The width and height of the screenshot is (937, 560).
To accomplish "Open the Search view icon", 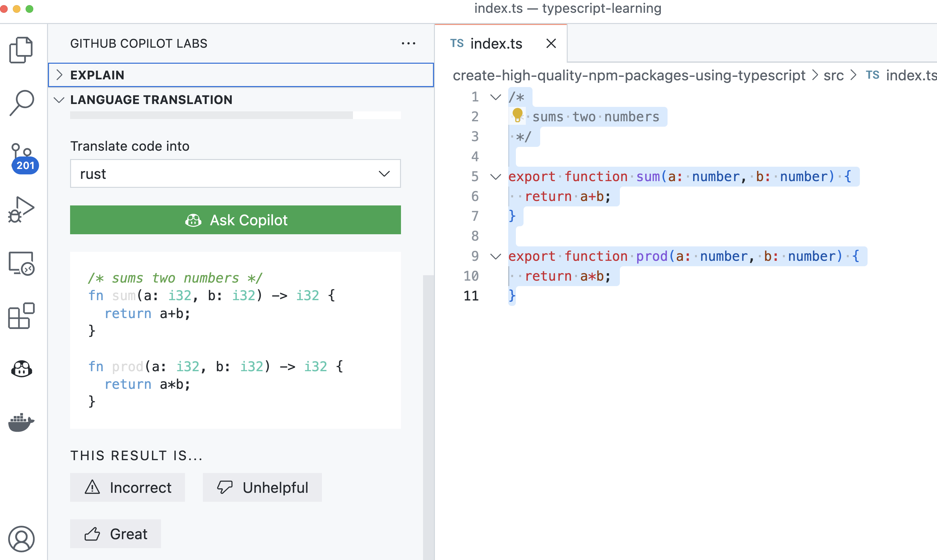I will [x=21, y=103].
